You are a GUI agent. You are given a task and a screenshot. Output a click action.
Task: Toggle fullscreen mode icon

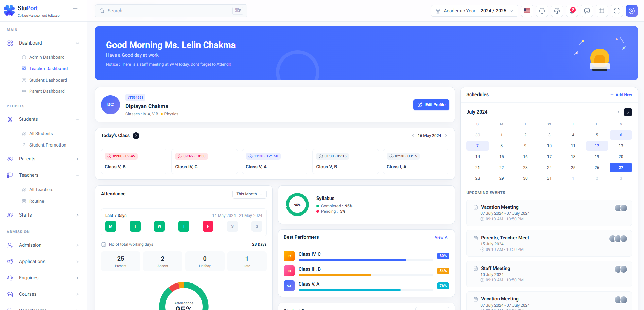tap(617, 11)
